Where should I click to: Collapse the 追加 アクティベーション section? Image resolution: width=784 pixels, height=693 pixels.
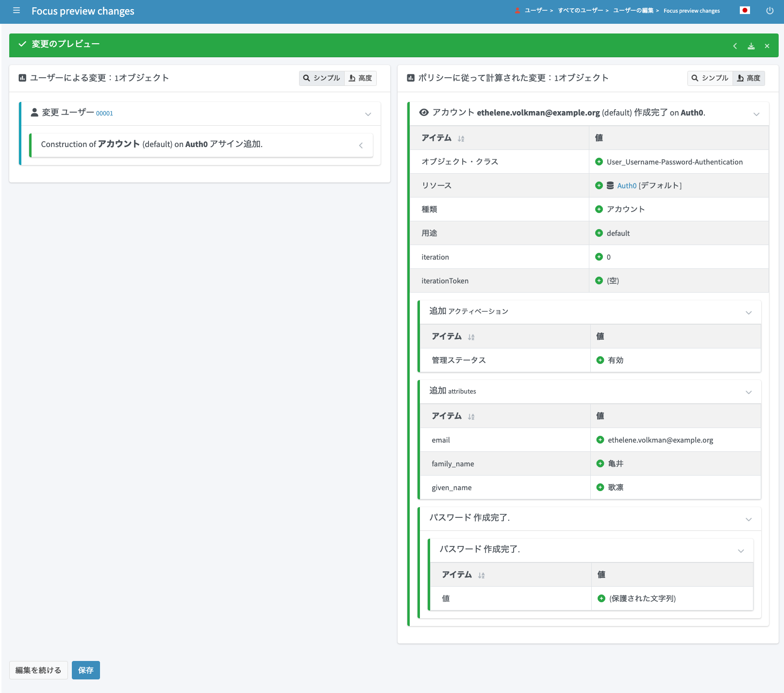coord(749,313)
